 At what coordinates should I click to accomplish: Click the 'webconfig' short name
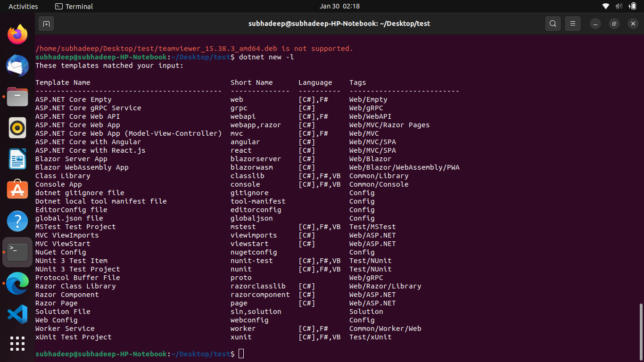249,320
